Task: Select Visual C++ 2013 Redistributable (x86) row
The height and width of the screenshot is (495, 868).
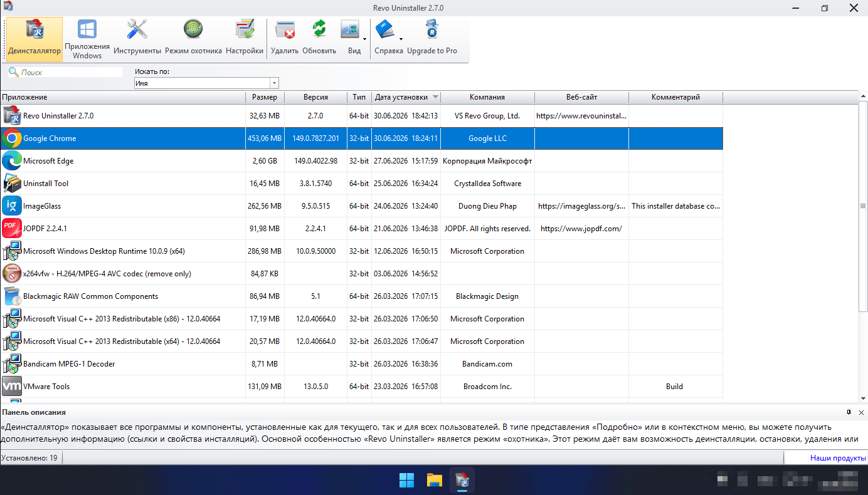Action: coord(122,319)
